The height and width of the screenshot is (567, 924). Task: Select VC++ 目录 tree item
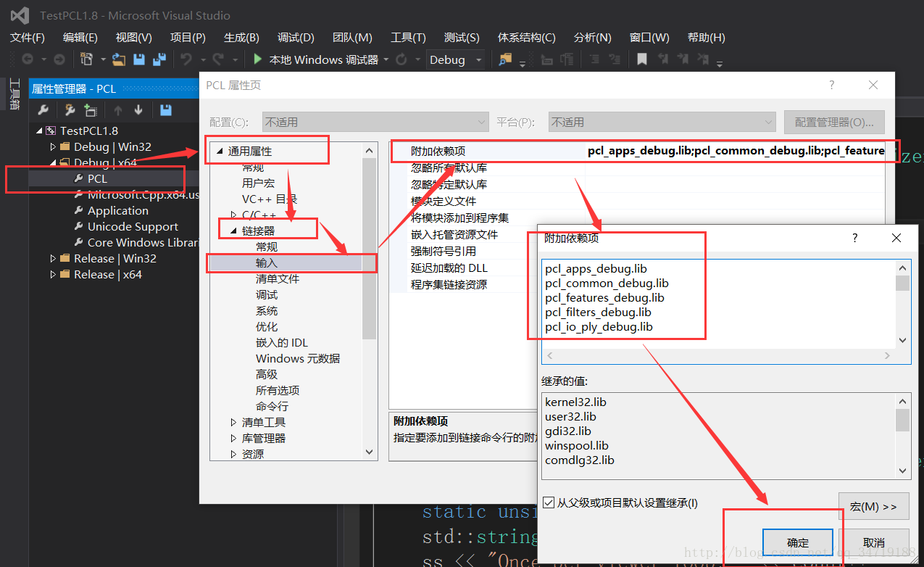pos(270,199)
